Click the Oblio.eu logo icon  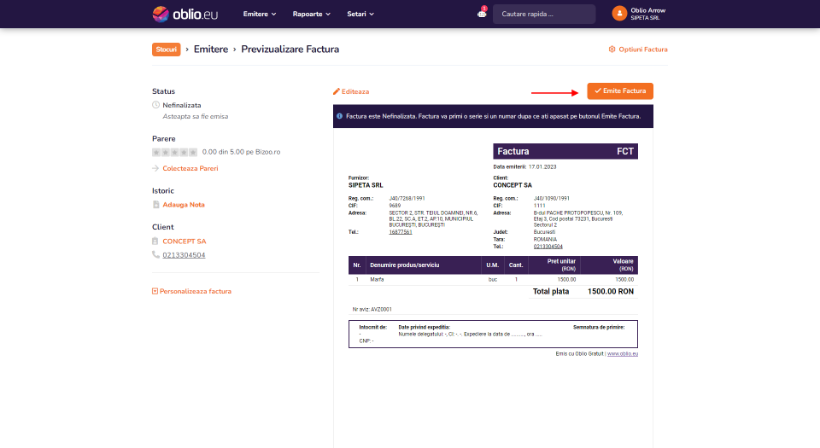pos(162,14)
